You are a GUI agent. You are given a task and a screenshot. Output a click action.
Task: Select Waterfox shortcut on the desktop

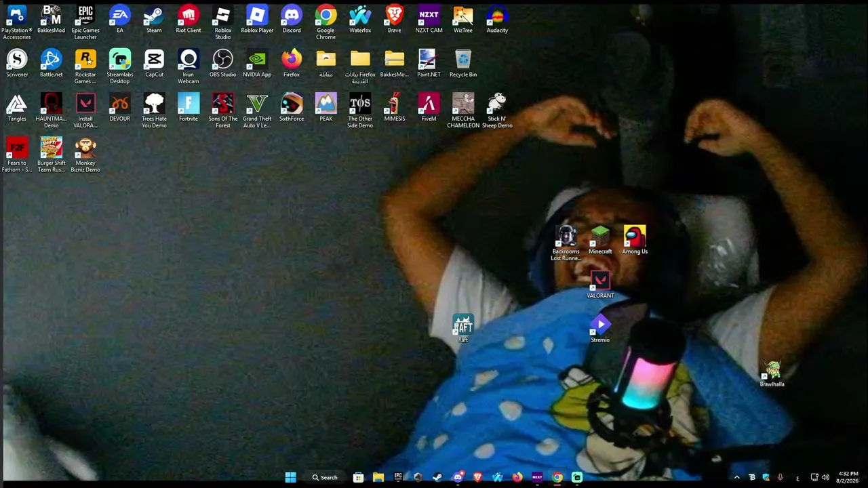click(x=360, y=20)
